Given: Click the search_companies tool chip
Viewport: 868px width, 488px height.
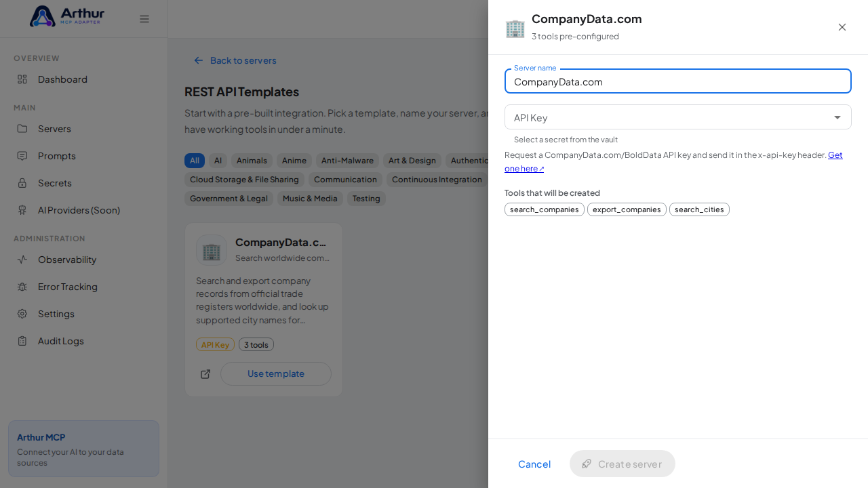Looking at the screenshot, I should (x=545, y=209).
